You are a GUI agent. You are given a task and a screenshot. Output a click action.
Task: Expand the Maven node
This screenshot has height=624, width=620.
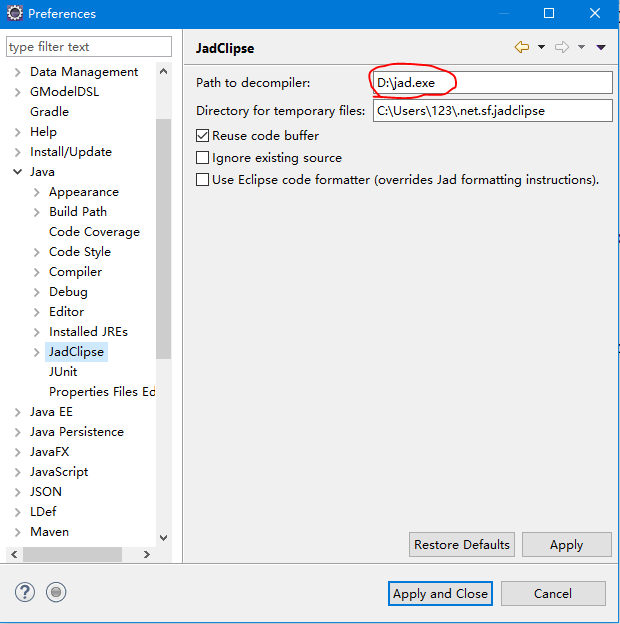18,532
